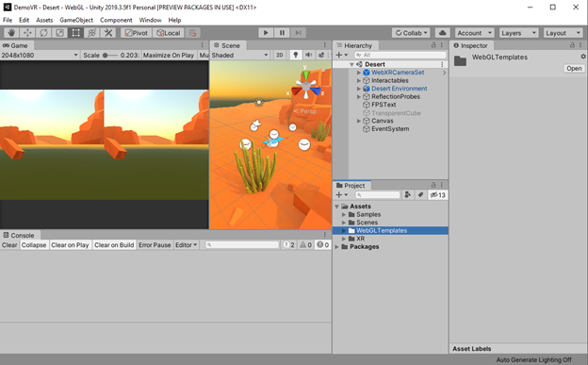The width and height of the screenshot is (588, 365).
Task: Toggle Maximize On Play
Action: [169, 56]
